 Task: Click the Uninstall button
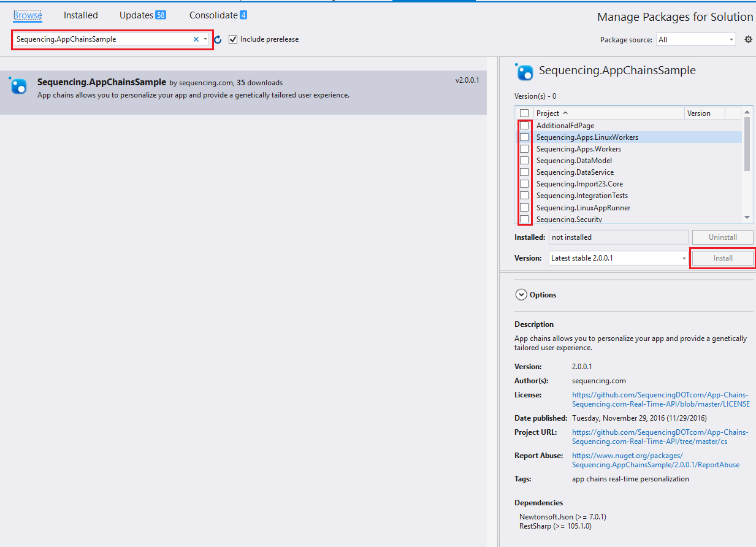click(x=723, y=237)
